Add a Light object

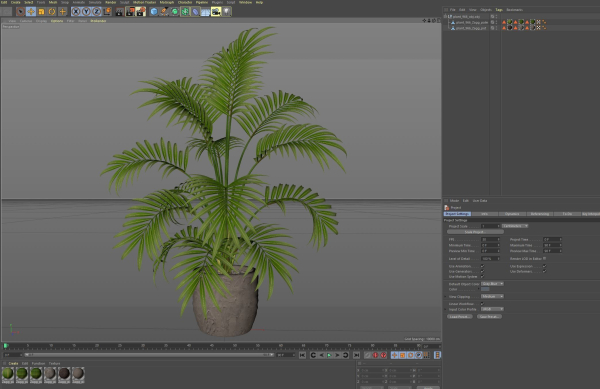(x=227, y=12)
